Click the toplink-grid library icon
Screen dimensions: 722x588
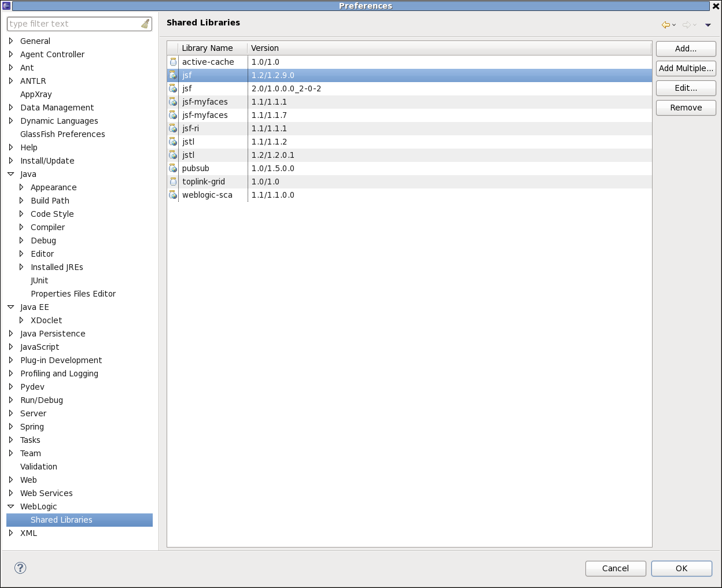pyautogui.click(x=173, y=182)
